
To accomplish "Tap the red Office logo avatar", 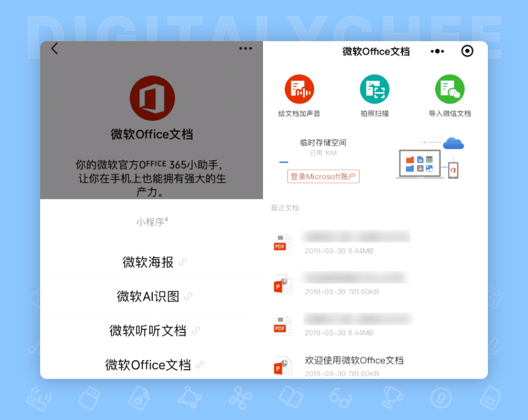I will [x=152, y=98].
